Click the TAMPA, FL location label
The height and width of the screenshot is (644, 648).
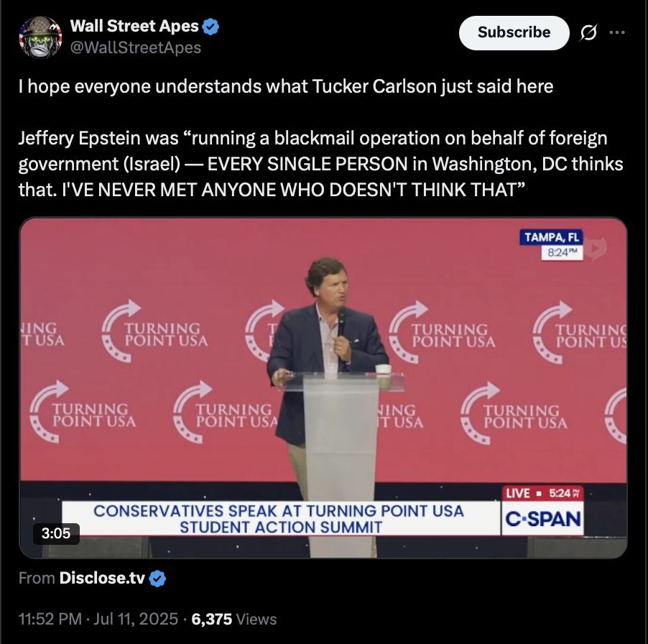click(551, 237)
